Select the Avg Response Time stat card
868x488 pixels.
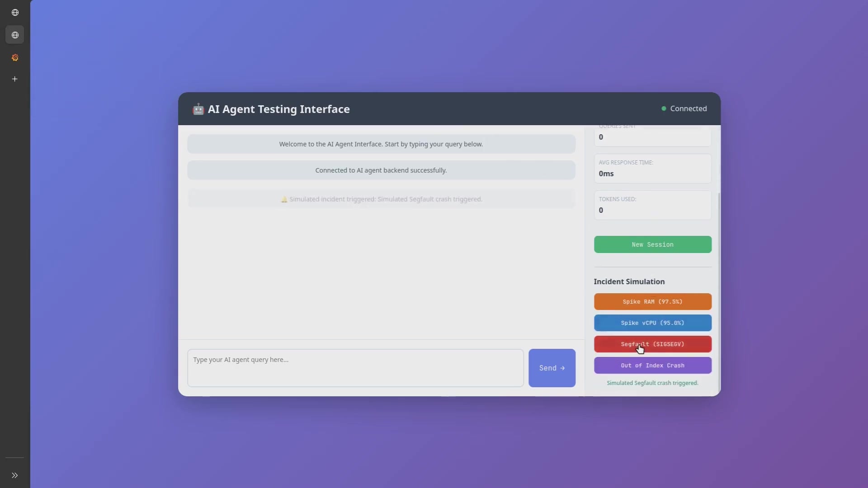point(652,169)
